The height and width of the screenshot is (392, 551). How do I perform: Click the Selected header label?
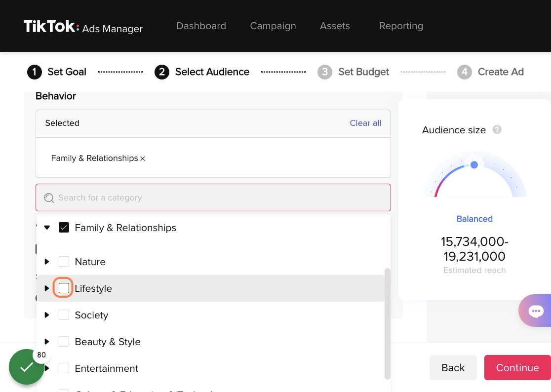coord(62,123)
